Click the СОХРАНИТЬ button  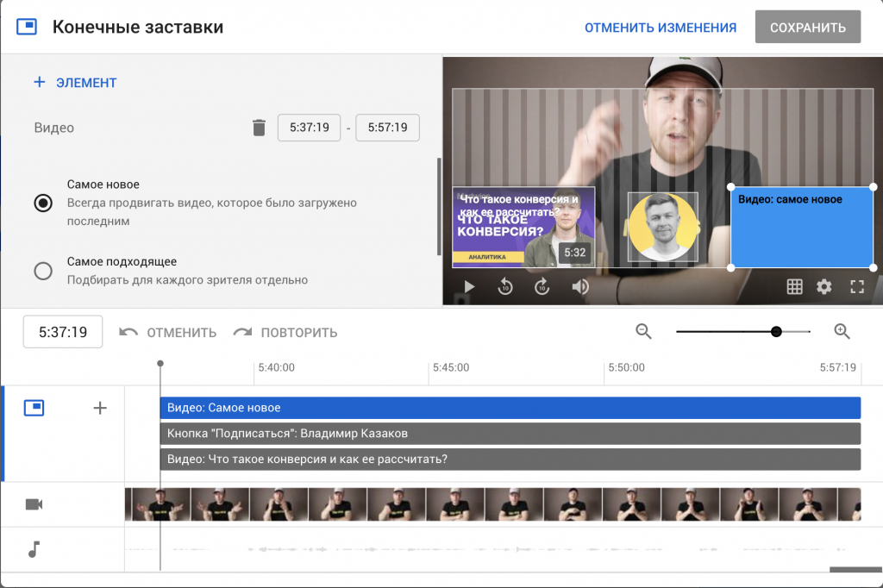tap(807, 27)
